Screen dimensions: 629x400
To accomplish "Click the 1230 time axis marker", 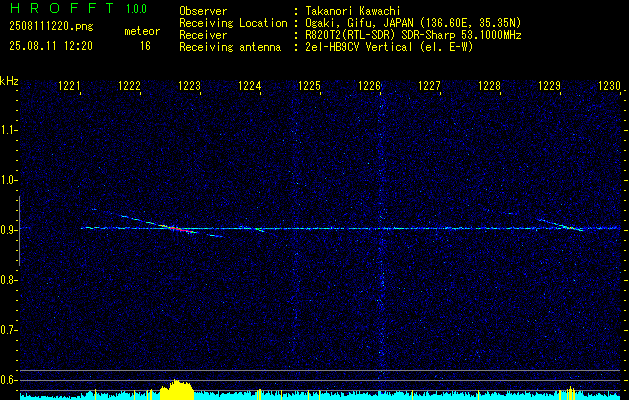I will 609,85.
